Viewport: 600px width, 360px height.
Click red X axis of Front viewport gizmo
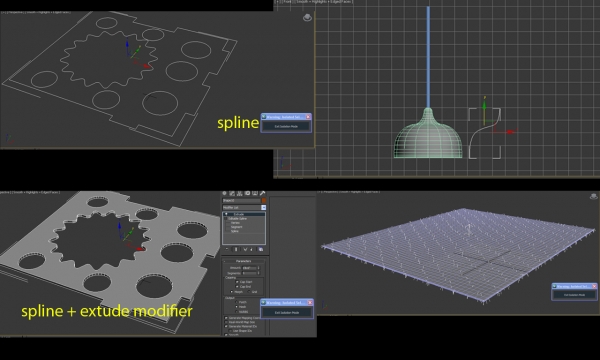505,132
